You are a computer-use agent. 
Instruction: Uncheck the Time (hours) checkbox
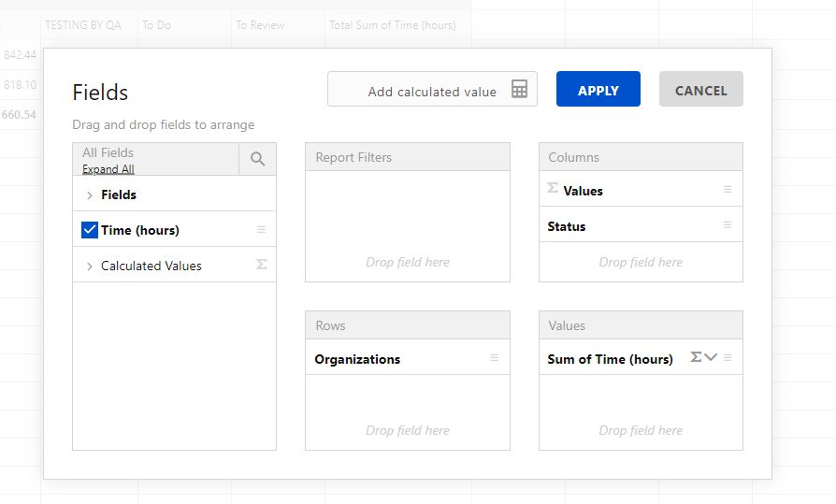point(90,230)
